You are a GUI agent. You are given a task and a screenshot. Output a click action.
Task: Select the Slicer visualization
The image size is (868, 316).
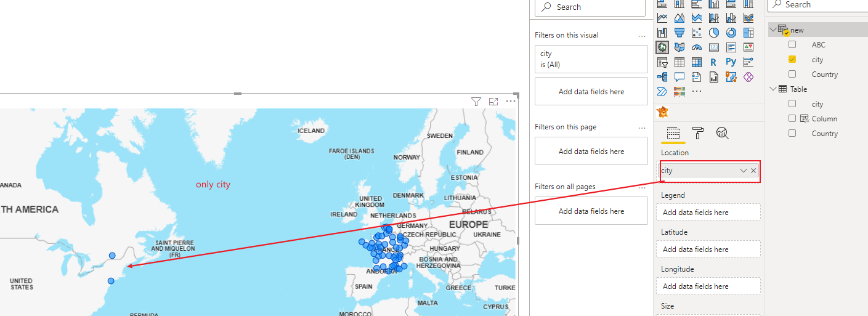coord(662,62)
